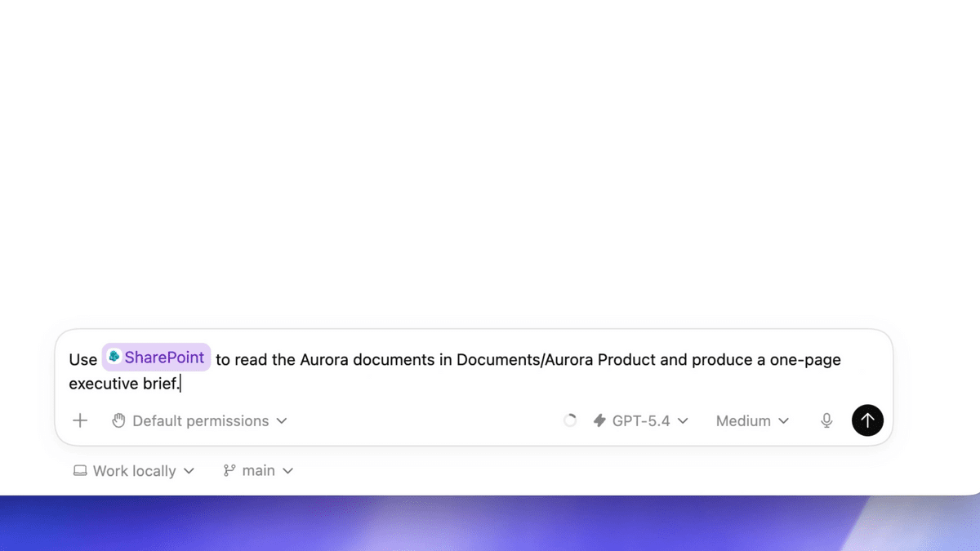980x551 pixels.
Task: Click the SharePoint mention chip
Action: [x=157, y=358]
